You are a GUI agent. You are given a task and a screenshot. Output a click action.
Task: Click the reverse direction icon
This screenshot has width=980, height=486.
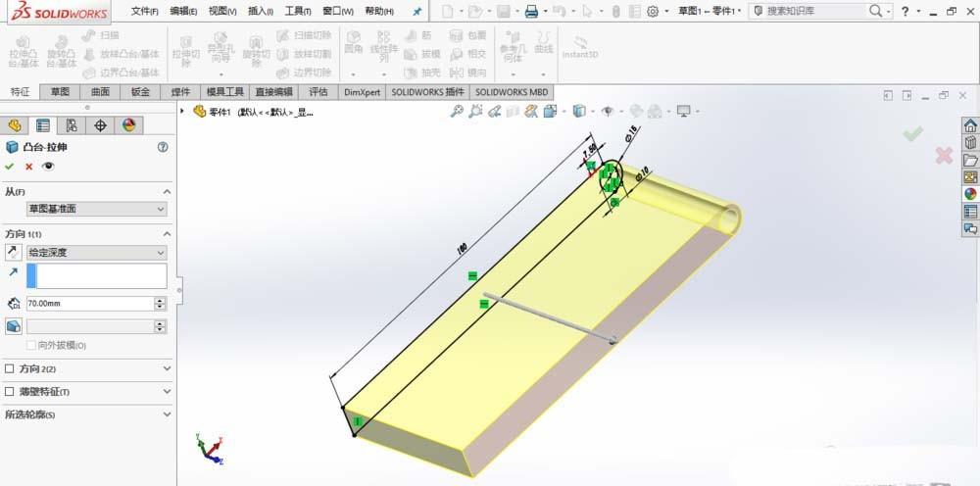(13, 253)
